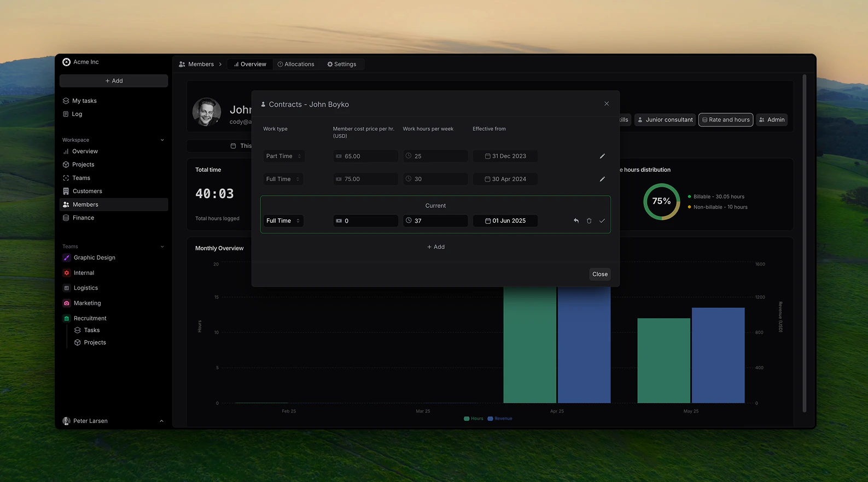Click the 25 work hours field
The height and width of the screenshot is (482, 868).
pyautogui.click(x=435, y=156)
